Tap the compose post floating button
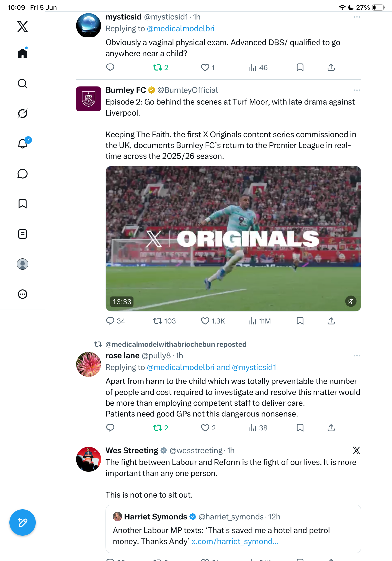This screenshot has height=561, width=392. point(23,522)
